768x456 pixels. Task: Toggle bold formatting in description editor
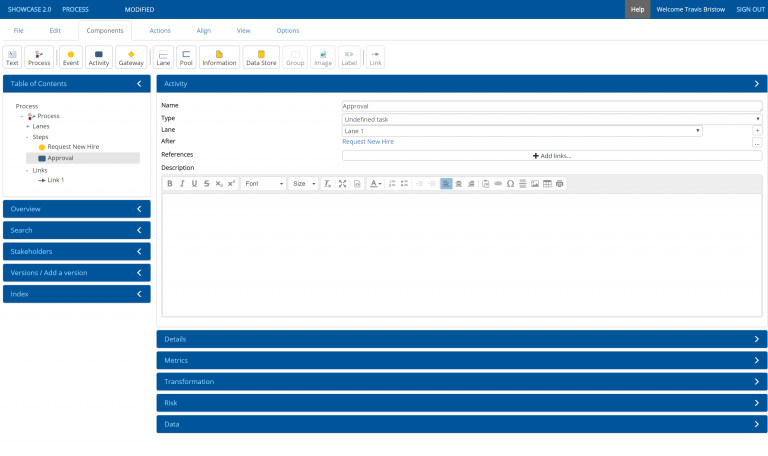[x=169, y=184]
